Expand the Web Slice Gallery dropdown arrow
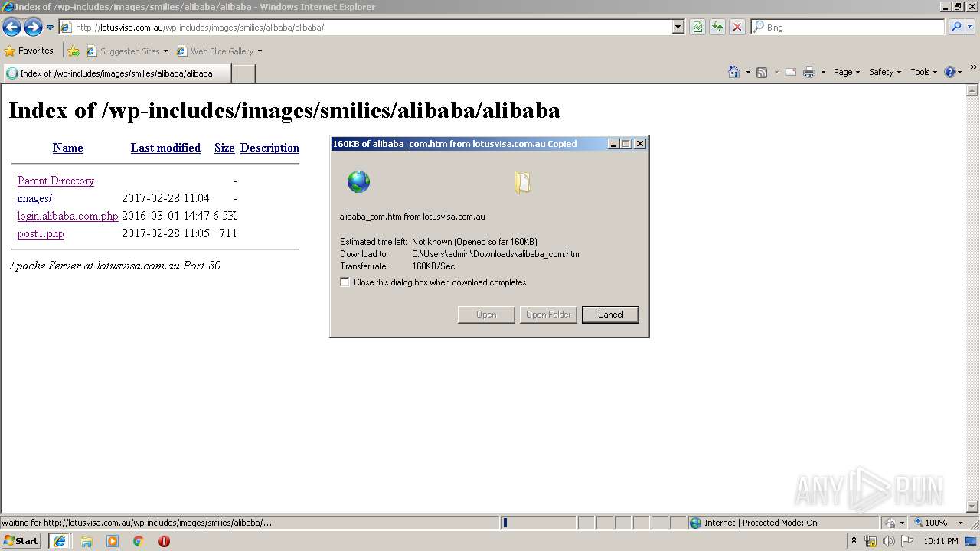The image size is (980, 551). [260, 51]
